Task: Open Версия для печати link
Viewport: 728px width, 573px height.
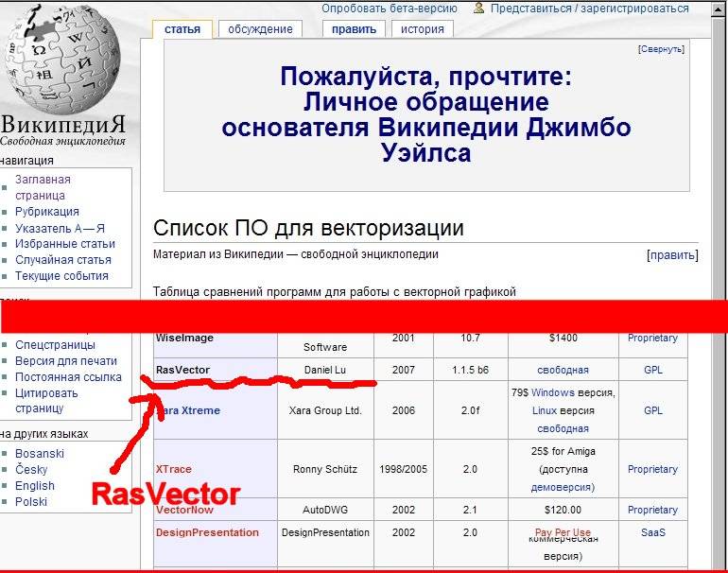Action: pos(66,361)
